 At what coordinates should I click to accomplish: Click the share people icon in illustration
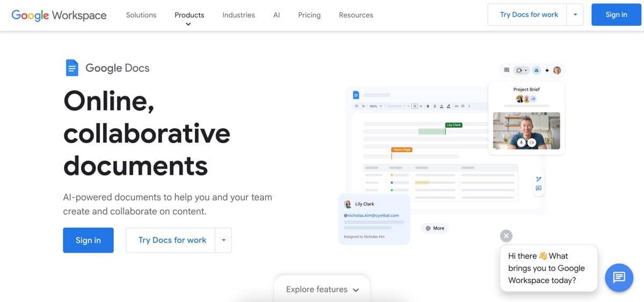coord(536,70)
